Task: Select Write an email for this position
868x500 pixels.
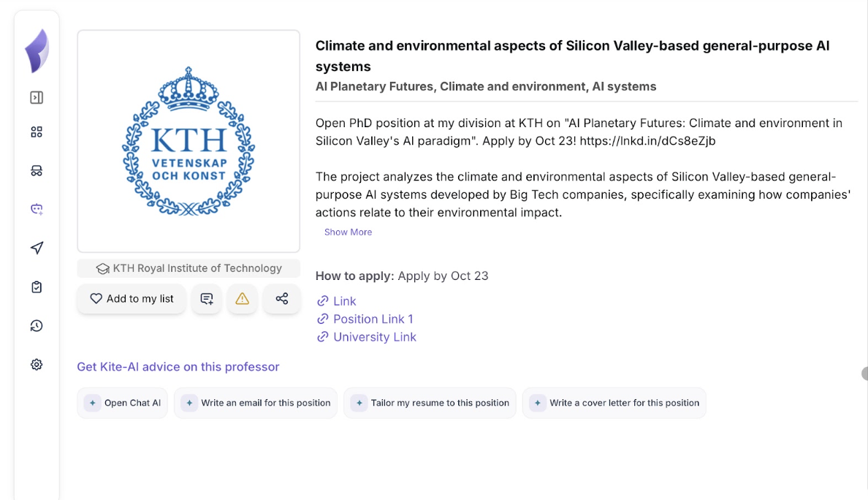Action: coord(256,403)
